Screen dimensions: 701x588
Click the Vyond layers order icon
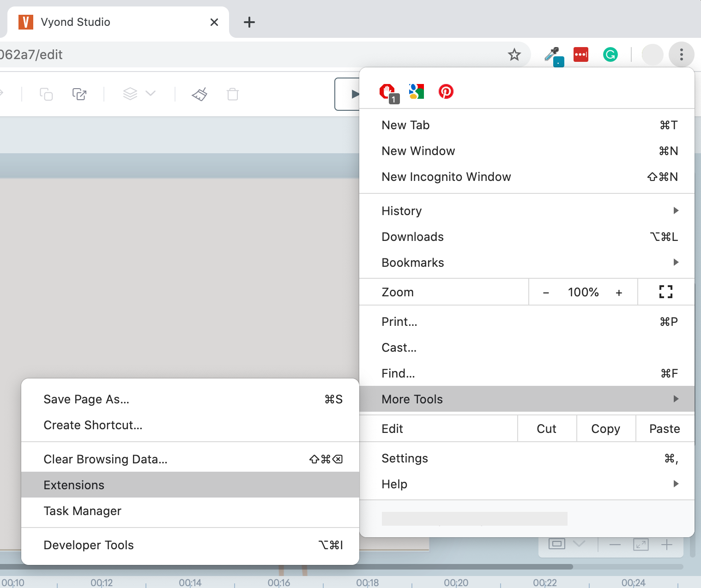point(131,94)
